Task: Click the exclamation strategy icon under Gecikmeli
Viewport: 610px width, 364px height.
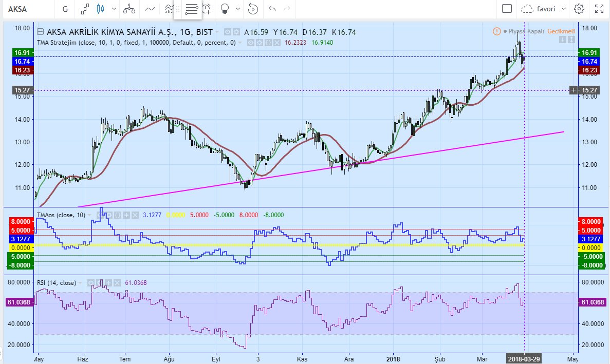Action: click(571, 40)
